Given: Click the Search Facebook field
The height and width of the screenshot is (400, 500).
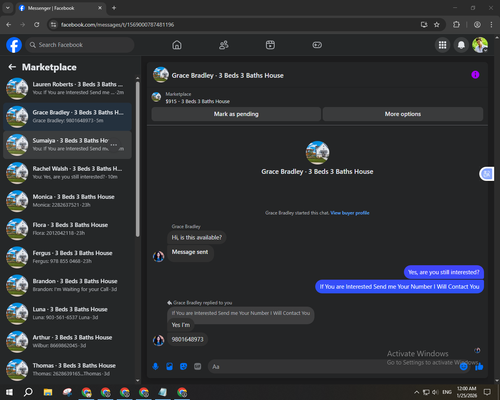Looking at the screenshot, I should (x=80, y=45).
